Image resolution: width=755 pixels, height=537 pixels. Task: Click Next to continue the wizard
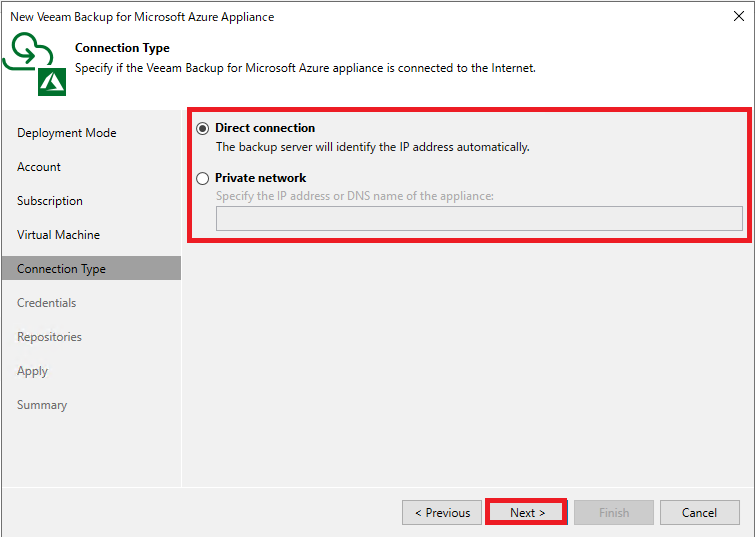(x=526, y=512)
